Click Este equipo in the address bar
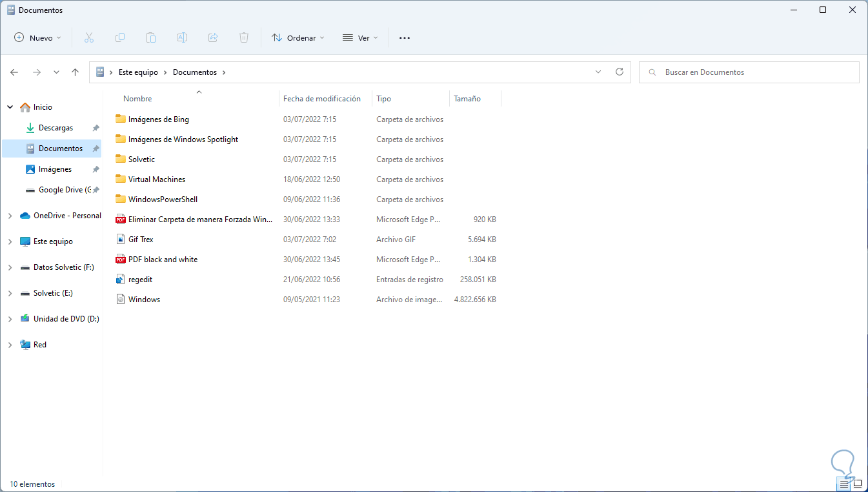 pos(138,72)
